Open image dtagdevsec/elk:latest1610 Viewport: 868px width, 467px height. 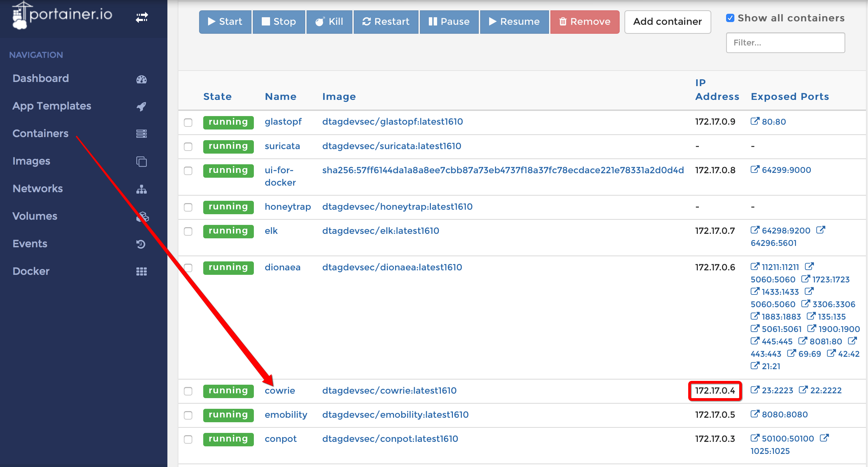tap(381, 231)
